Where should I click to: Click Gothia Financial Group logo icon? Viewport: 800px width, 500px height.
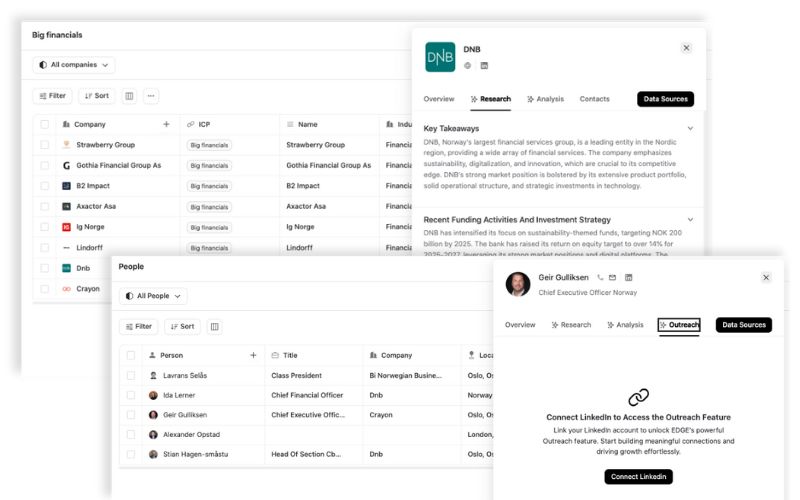point(66,165)
